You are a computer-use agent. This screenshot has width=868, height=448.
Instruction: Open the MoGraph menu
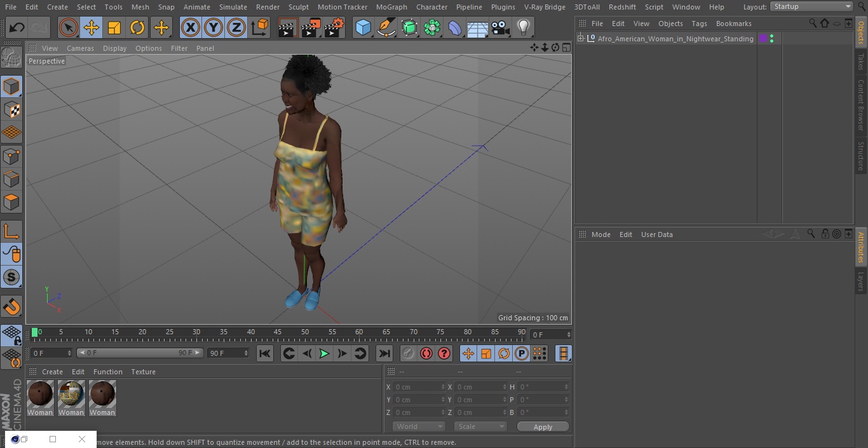[391, 7]
